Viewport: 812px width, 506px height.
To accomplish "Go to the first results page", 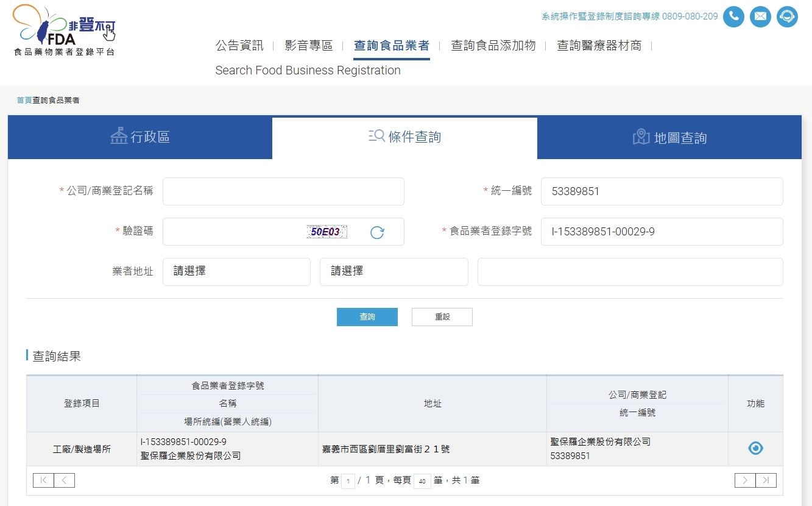I will pyautogui.click(x=43, y=480).
